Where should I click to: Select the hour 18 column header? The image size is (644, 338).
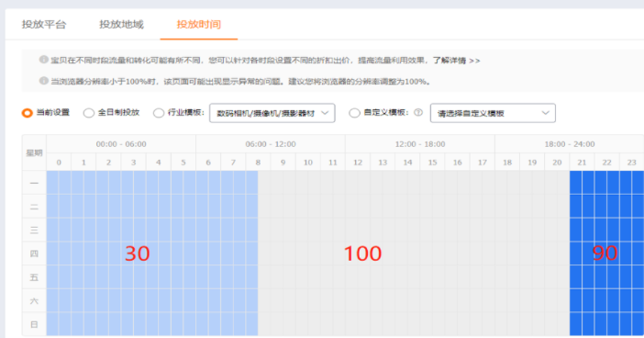(507, 163)
